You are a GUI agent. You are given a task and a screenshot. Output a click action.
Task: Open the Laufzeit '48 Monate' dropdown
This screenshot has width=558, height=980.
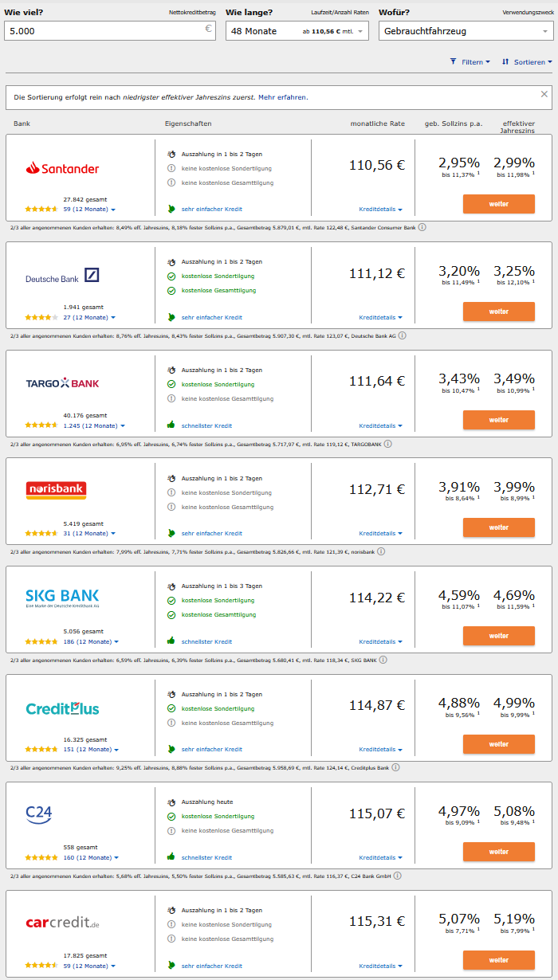click(x=297, y=31)
